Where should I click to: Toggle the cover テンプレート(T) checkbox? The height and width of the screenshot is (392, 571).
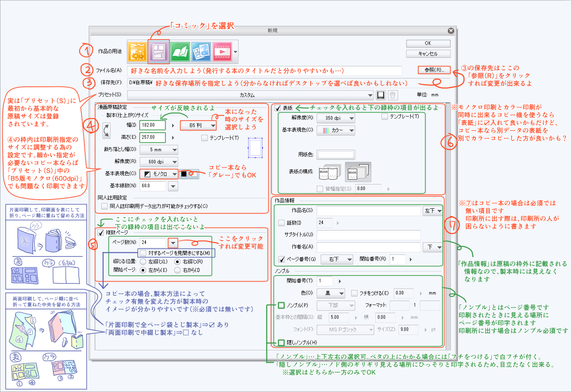point(385,117)
